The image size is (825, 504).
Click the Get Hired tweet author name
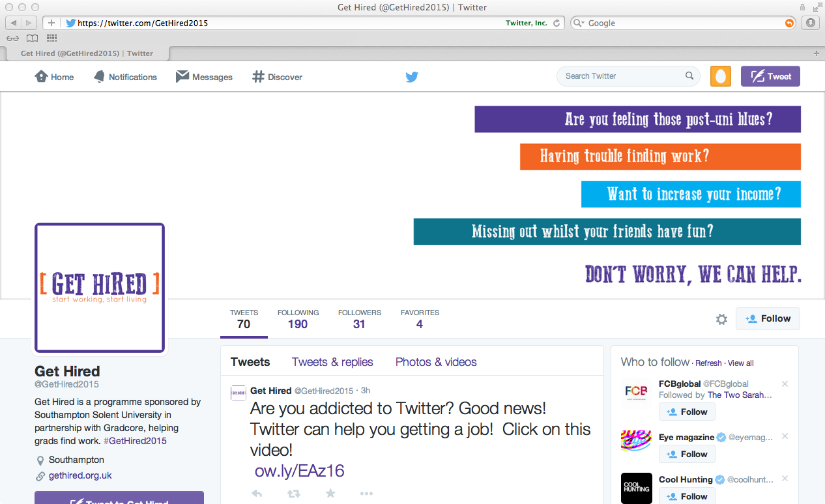tap(270, 391)
